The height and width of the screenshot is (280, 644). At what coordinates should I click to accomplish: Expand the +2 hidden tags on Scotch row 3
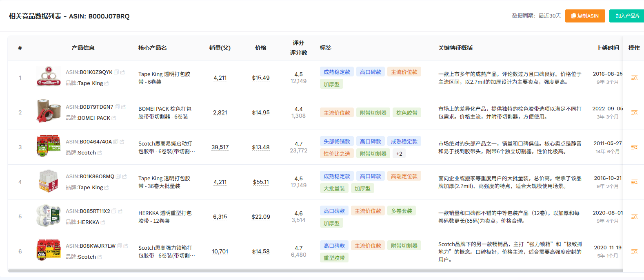point(399,154)
